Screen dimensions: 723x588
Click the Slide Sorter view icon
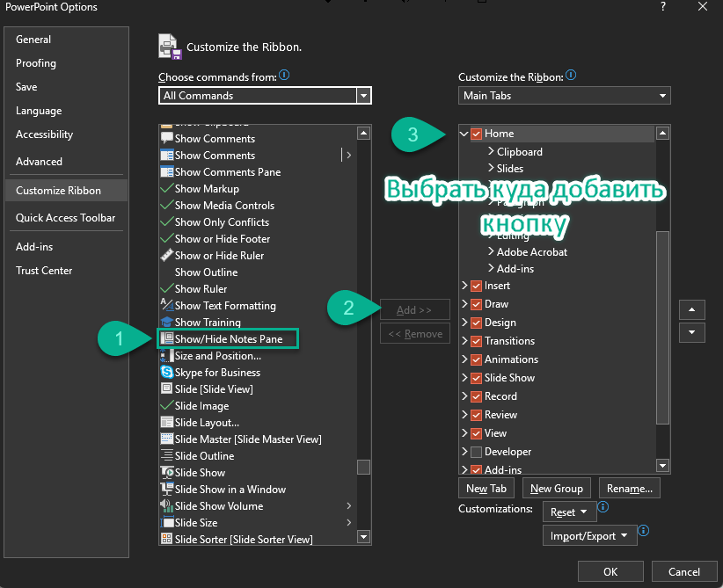click(166, 539)
